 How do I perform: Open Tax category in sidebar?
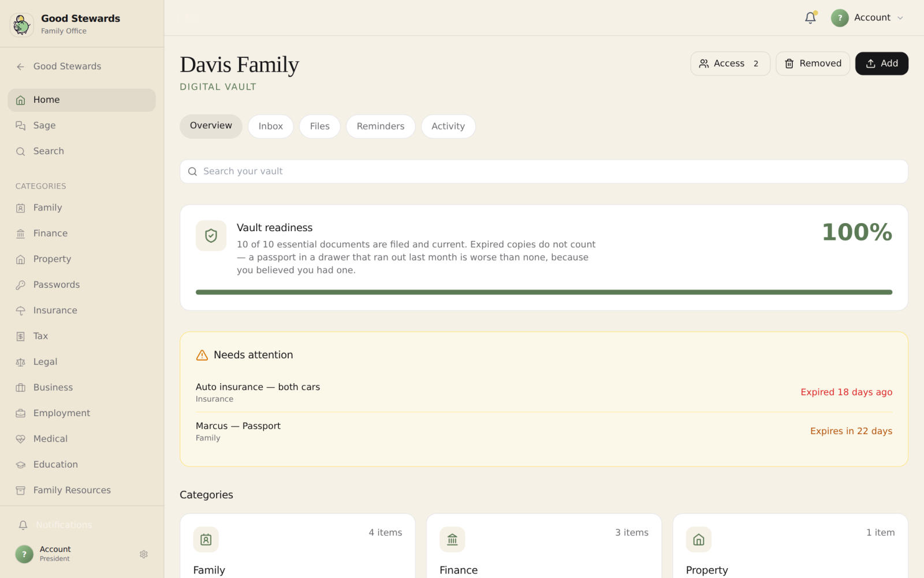(x=81, y=336)
